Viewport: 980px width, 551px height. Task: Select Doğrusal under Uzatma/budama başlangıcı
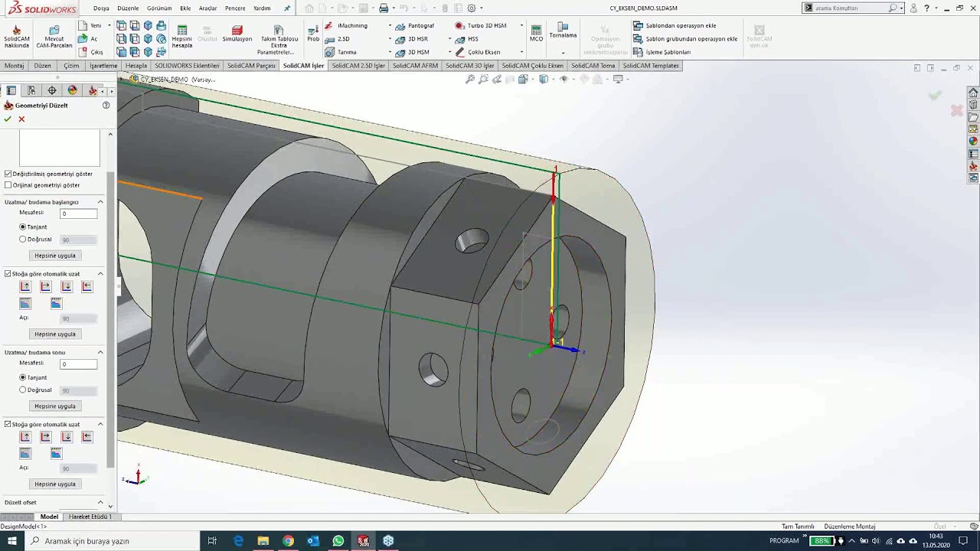coord(23,239)
